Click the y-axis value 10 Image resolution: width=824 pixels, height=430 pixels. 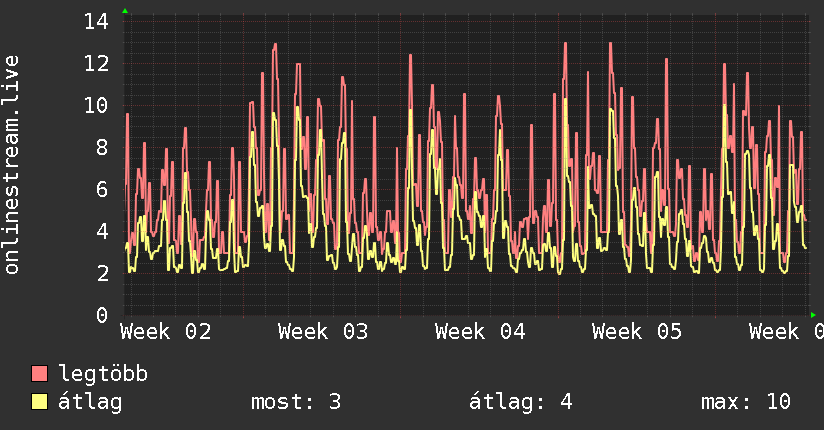click(x=97, y=106)
